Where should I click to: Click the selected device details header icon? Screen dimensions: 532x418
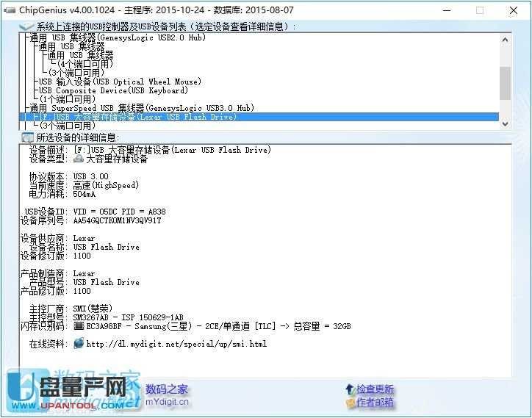[x=27, y=137]
